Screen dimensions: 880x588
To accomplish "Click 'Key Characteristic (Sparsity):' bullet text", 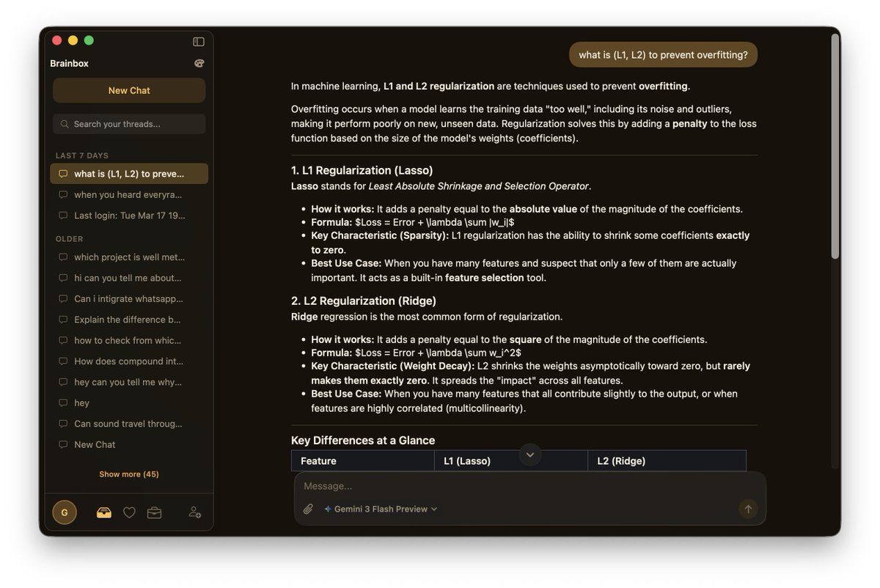I will coord(380,235).
